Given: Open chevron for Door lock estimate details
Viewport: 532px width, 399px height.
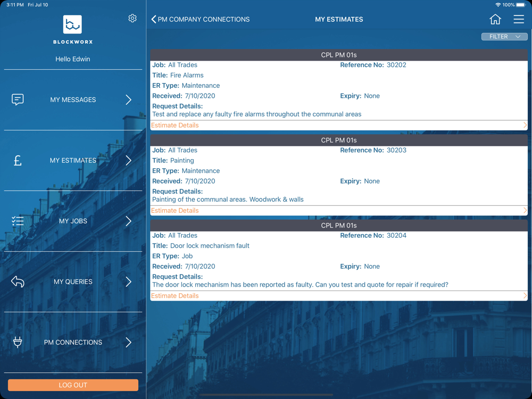Looking at the screenshot, I should [x=525, y=295].
